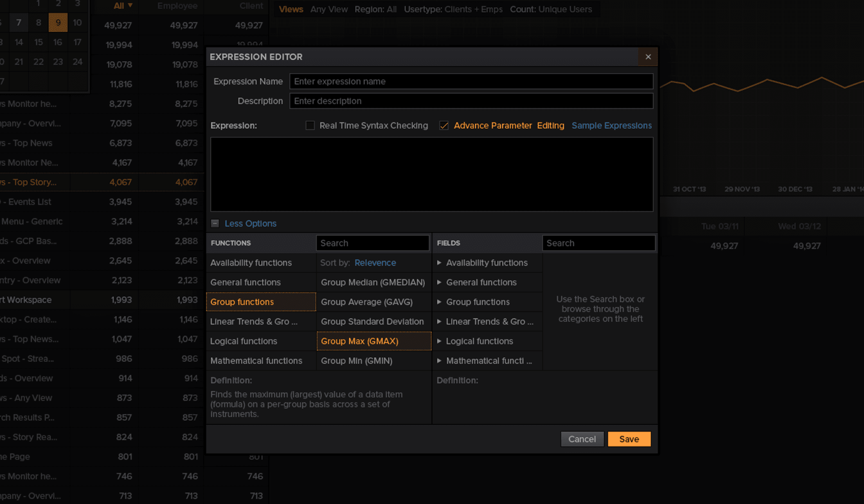Expand Availability functions in Fields

(439, 263)
